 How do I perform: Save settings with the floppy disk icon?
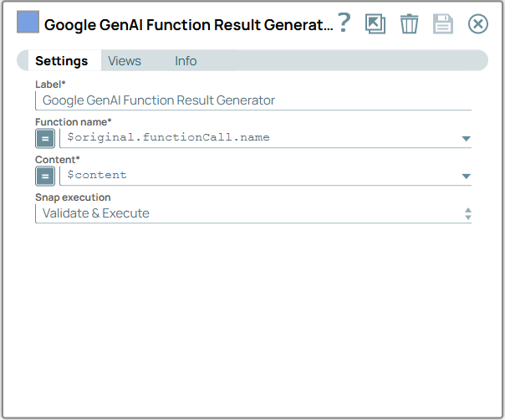click(443, 24)
